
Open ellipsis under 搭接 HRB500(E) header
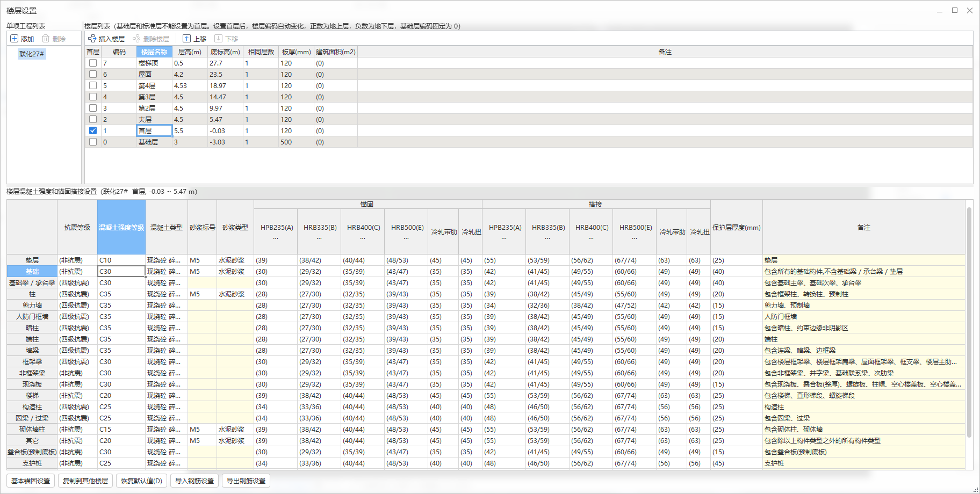click(635, 238)
